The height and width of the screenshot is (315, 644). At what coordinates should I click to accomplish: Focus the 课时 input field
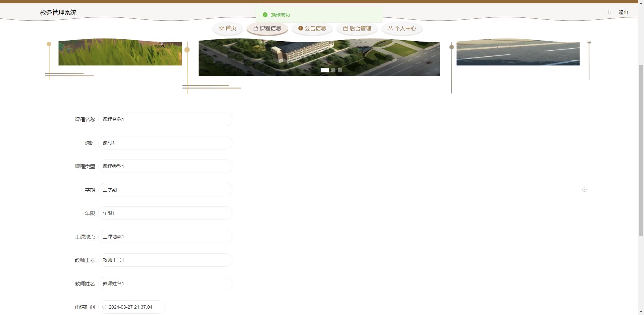165,143
